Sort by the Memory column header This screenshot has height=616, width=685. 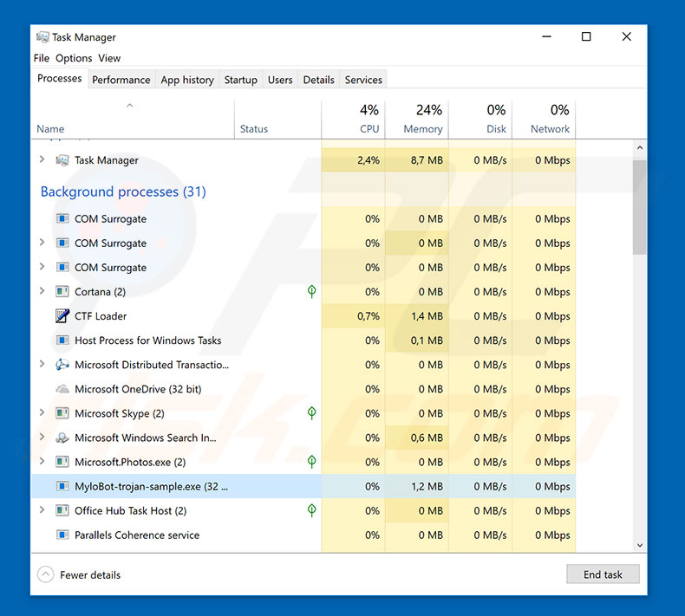tap(417, 120)
